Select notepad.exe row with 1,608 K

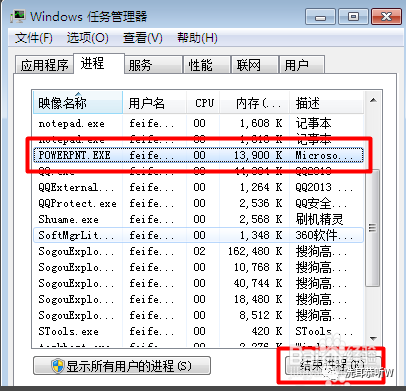point(198,123)
